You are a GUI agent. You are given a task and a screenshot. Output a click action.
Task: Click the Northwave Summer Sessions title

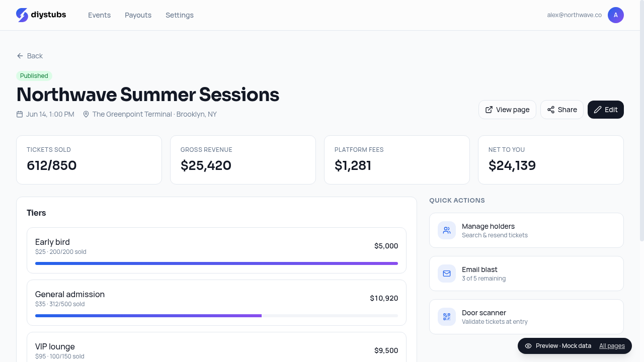coord(148,95)
